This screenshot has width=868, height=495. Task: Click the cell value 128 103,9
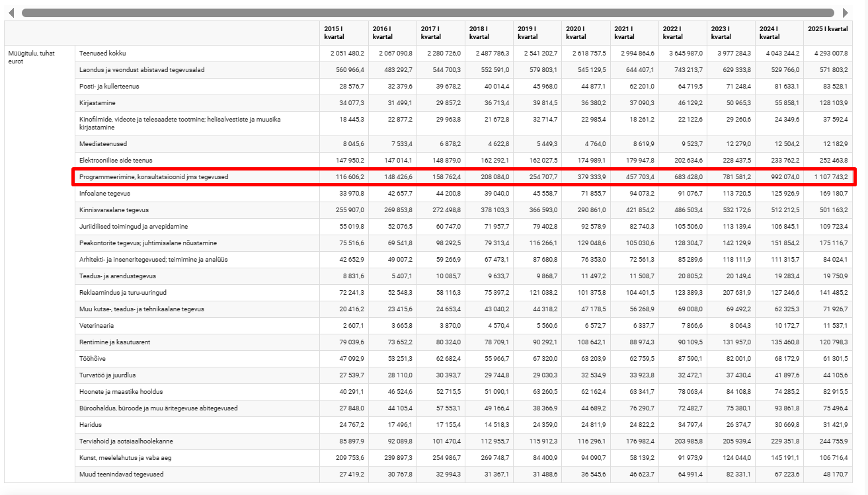(834, 103)
